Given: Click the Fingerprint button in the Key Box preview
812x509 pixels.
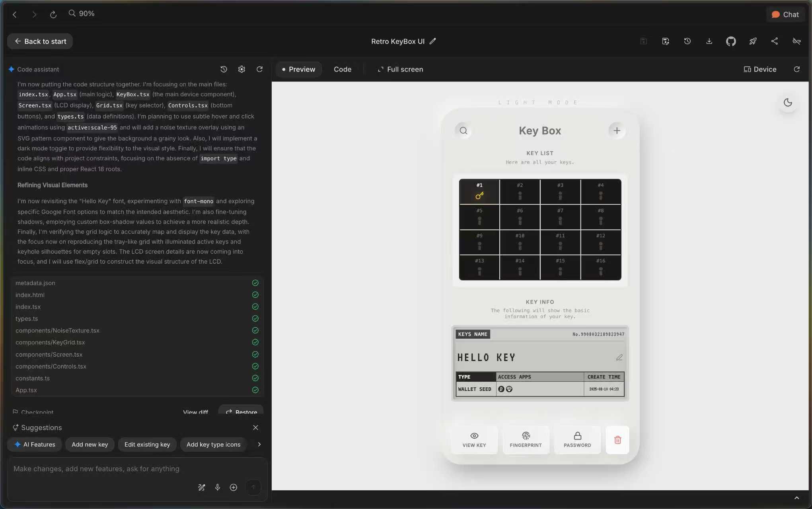Looking at the screenshot, I should [526, 440].
